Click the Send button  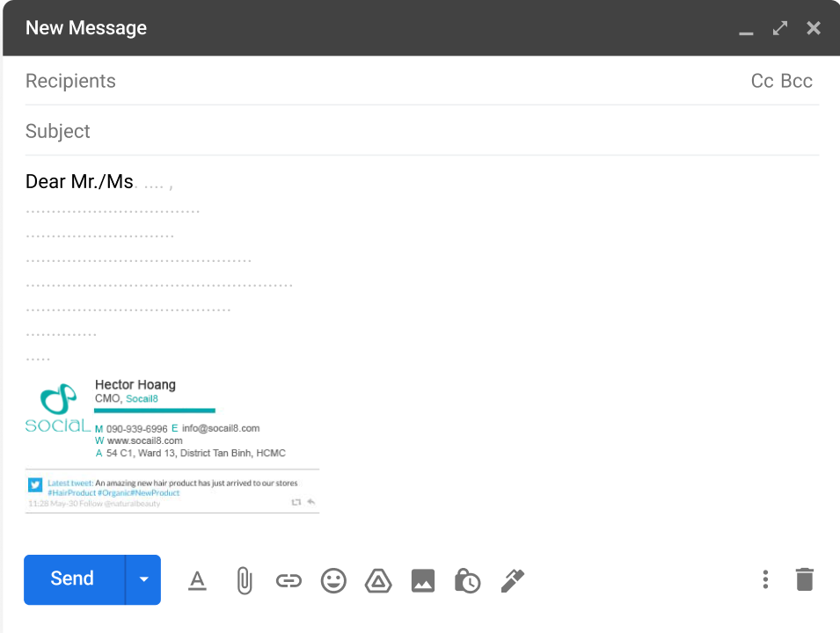(x=73, y=579)
